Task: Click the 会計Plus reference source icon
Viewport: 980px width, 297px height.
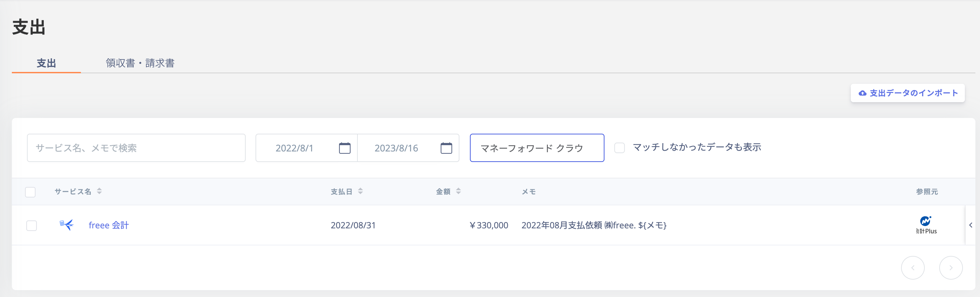Action: (926, 225)
